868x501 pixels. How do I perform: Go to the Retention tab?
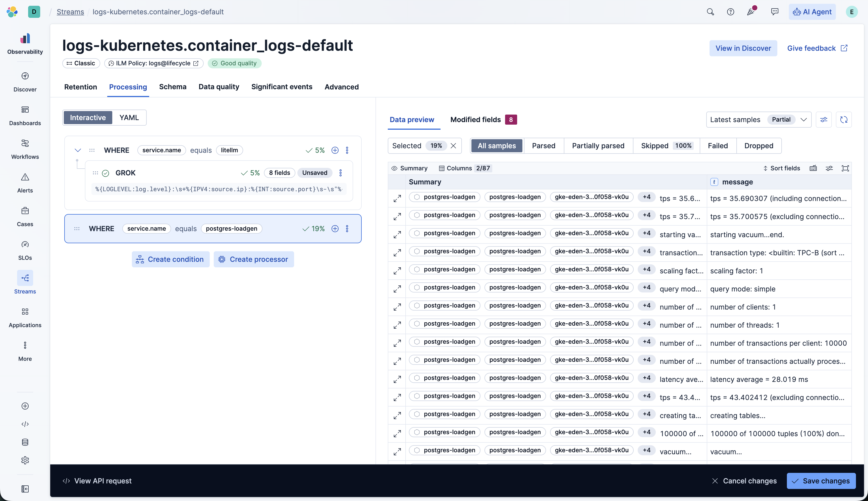coord(80,87)
